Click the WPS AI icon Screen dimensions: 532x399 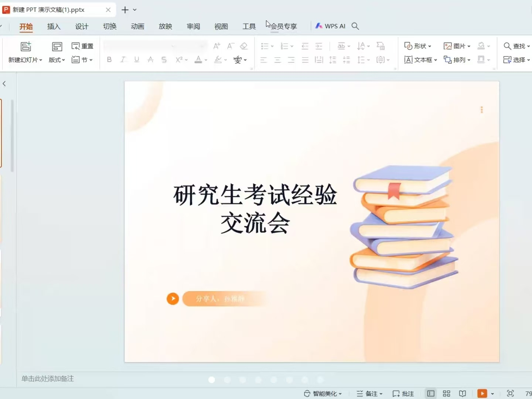pos(319,26)
